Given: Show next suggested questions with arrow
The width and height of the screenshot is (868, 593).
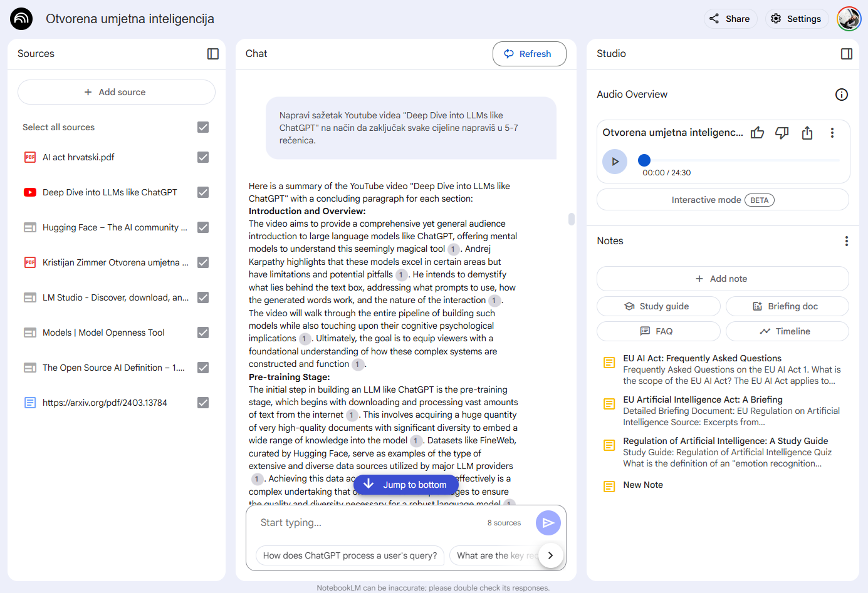Looking at the screenshot, I should tap(550, 555).
